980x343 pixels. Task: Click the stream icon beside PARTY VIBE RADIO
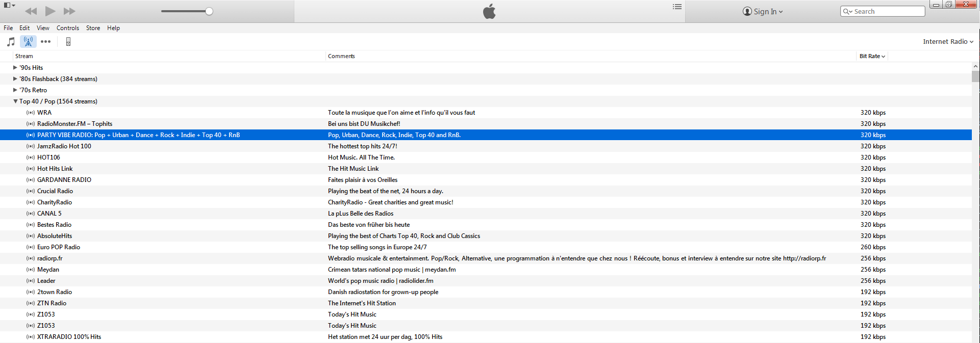coord(31,135)
